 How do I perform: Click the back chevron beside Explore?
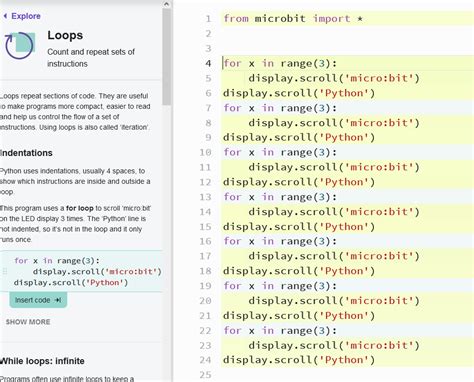[5, 16]
